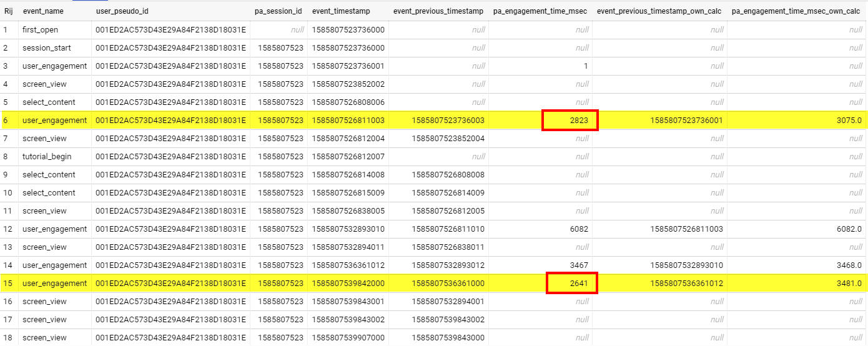
Task: Select timestamp 1585807532894011
Action: coord(348,247)
